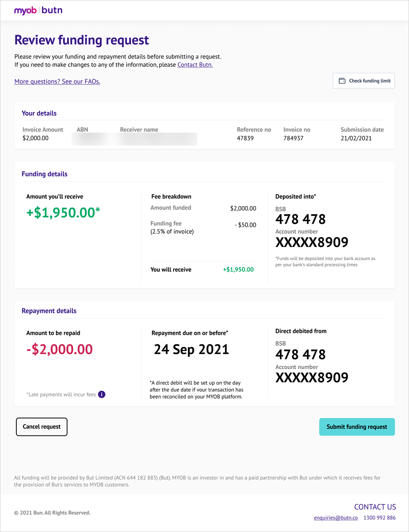
Task: Click the You will receive label
Action: pyautogui.click(x=171, y=269)
